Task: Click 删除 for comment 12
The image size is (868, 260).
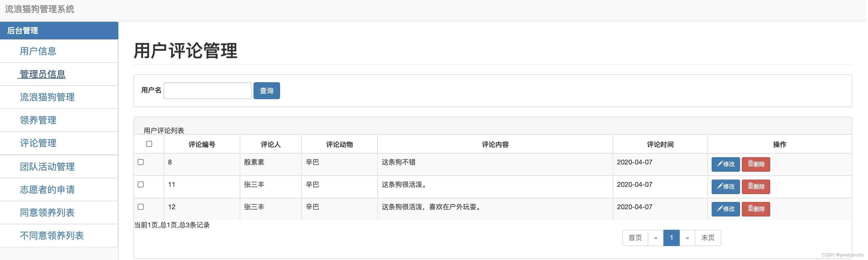Action: (x=757, y=209)
